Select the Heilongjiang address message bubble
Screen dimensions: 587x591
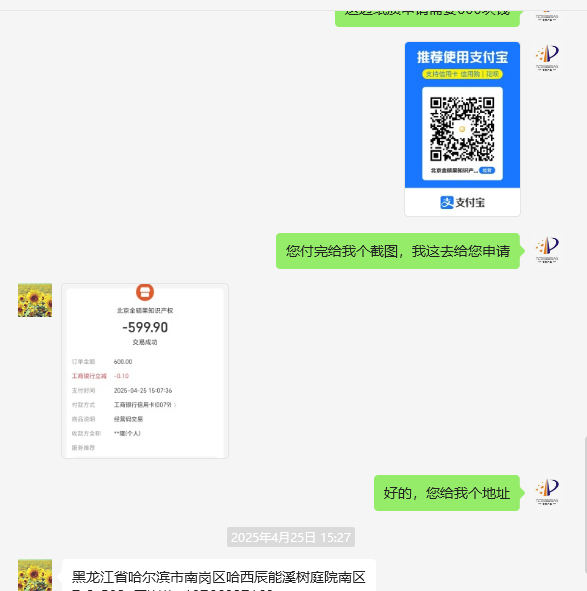(x=219, y=575)
